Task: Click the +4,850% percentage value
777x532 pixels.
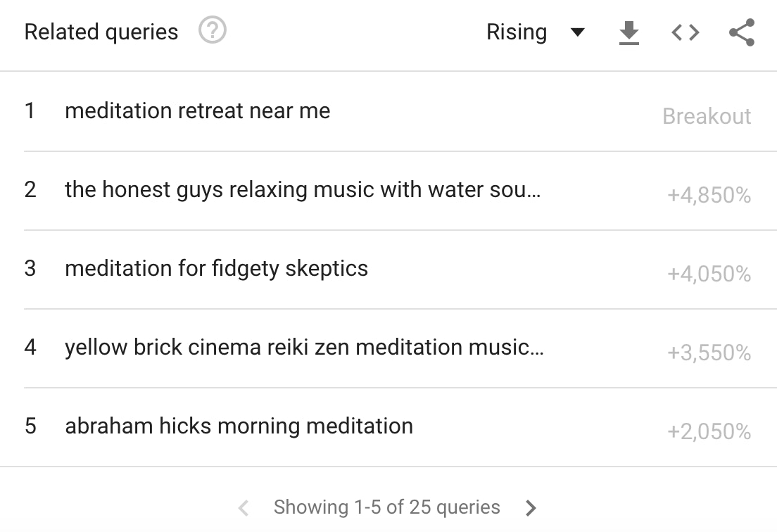Action: [x=711, y=195]
